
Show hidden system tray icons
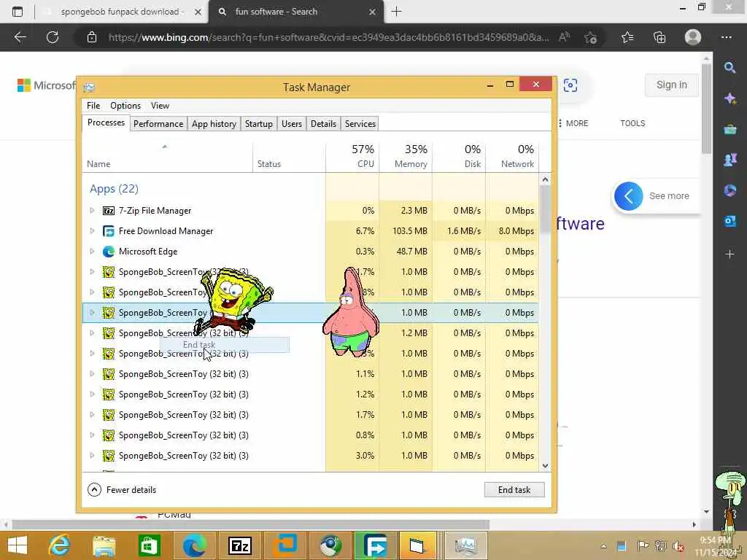click(603, 545)
